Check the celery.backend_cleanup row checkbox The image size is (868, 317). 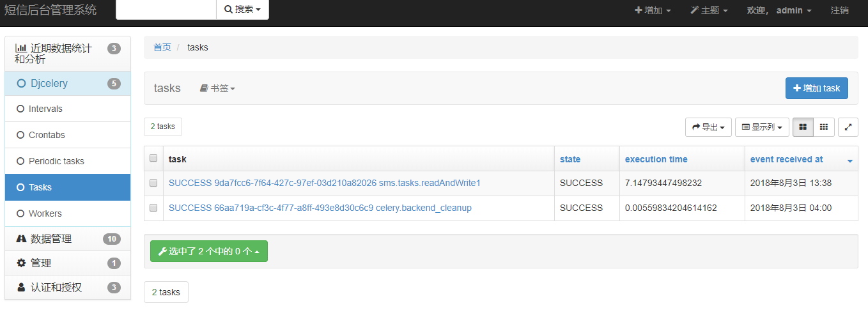(153, 208)
